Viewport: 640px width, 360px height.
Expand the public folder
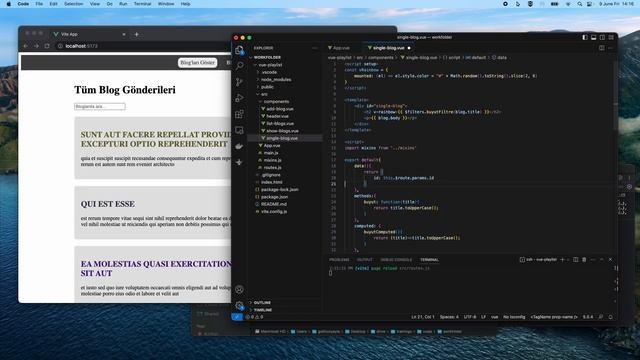(x=267, y=87)
